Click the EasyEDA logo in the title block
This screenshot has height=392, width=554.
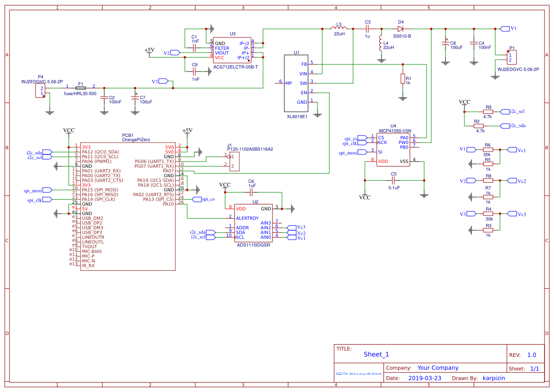click(358, 374)
